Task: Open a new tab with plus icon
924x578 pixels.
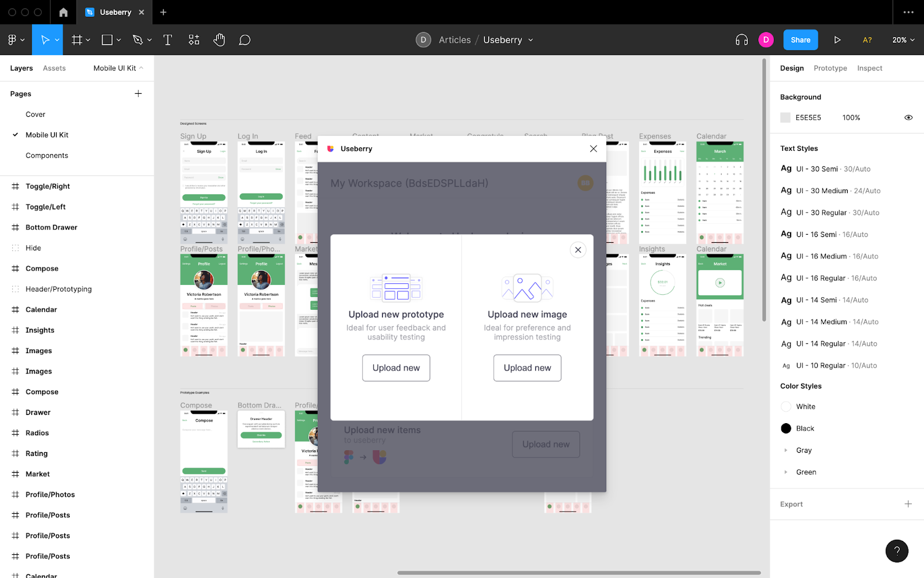Action: coord(163,12)
